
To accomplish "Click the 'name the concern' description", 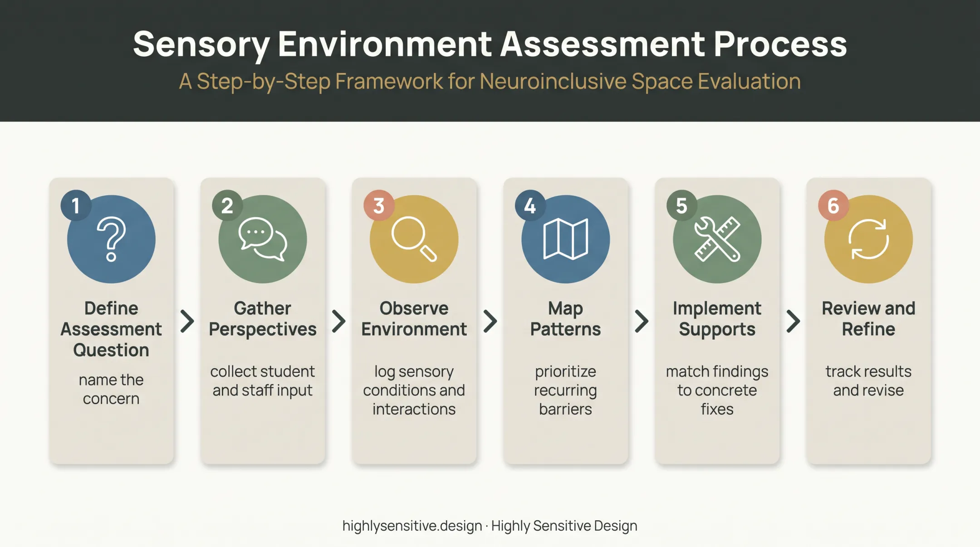I will [x=111, y=389].
